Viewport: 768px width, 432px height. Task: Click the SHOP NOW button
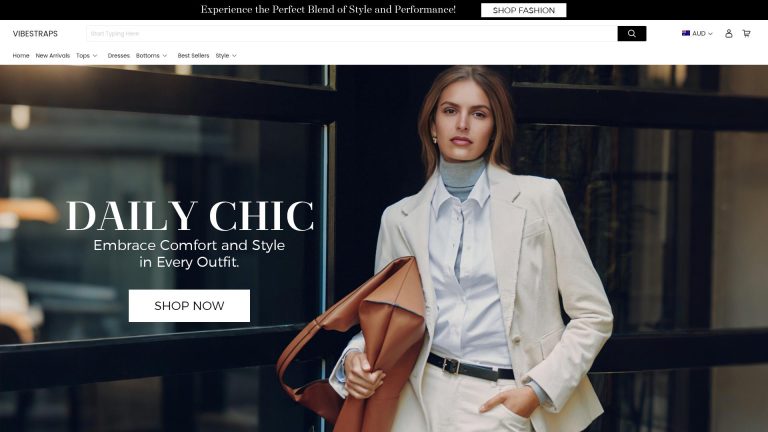coord(189,306)
